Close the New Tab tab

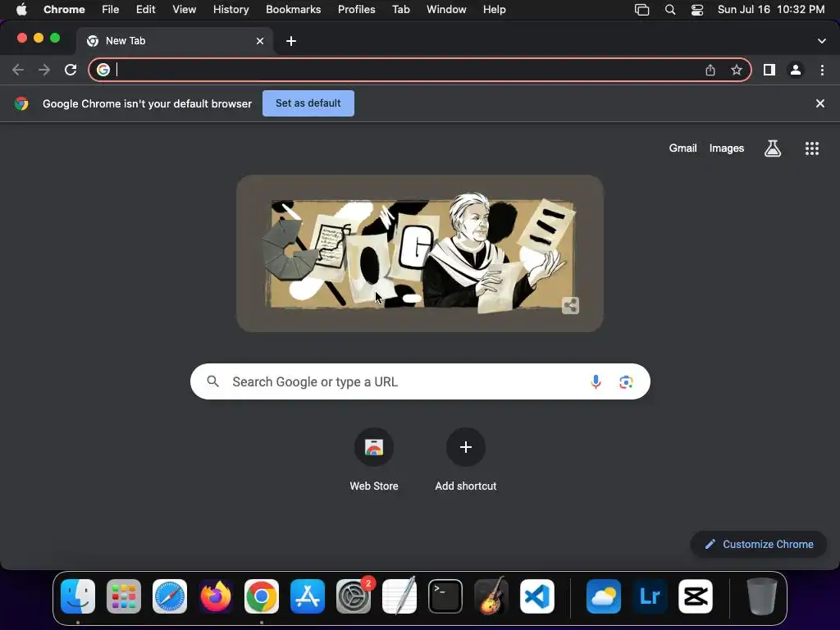pyautogui.click(x=260, y=41)
